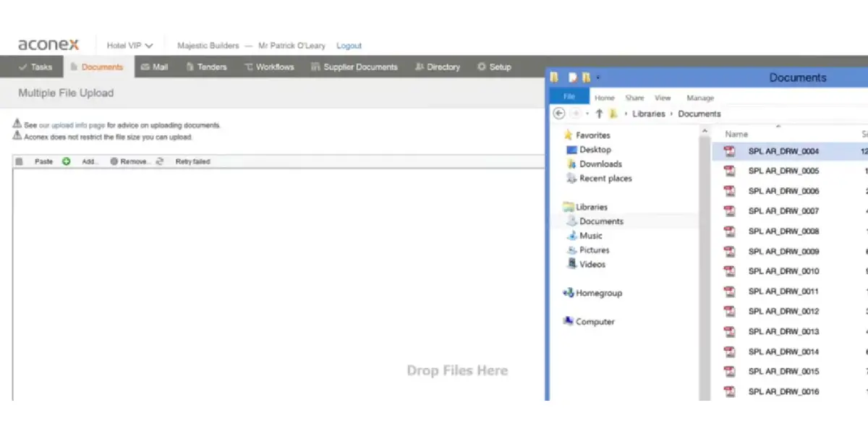Image resolution: width=868 pixels, height=434 pixels.
Task: Open the recent locations dropdown arrow
Action: 587,114
